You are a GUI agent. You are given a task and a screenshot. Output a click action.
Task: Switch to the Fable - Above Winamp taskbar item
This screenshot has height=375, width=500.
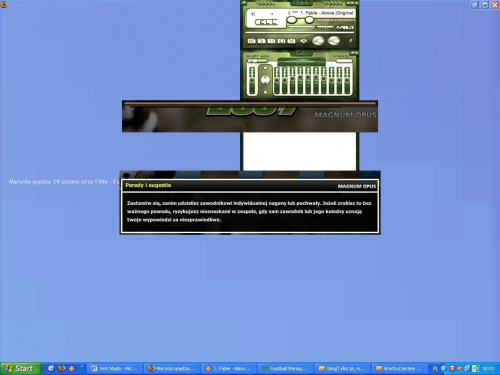pos(229,368)
